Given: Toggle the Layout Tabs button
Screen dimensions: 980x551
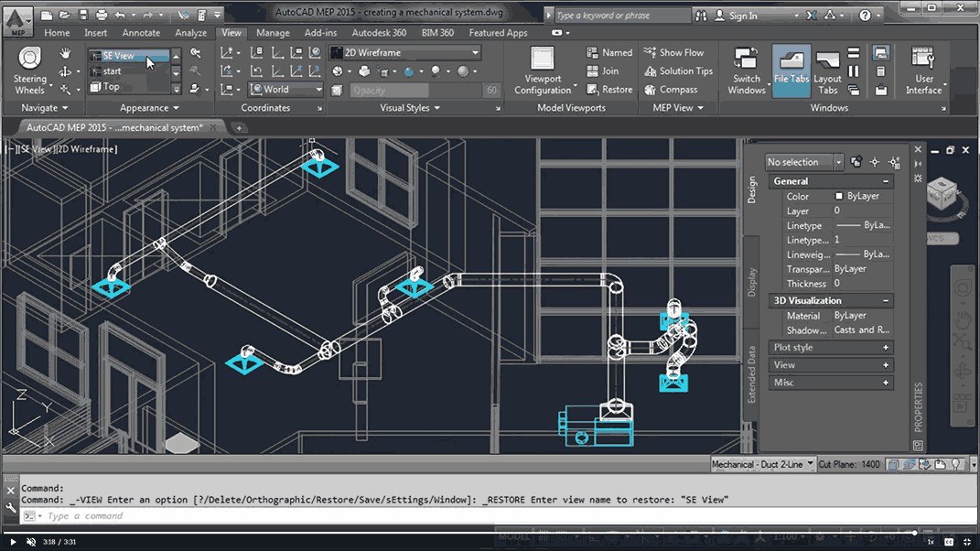Looking at the screenshot, I should [x=827, y=70].
